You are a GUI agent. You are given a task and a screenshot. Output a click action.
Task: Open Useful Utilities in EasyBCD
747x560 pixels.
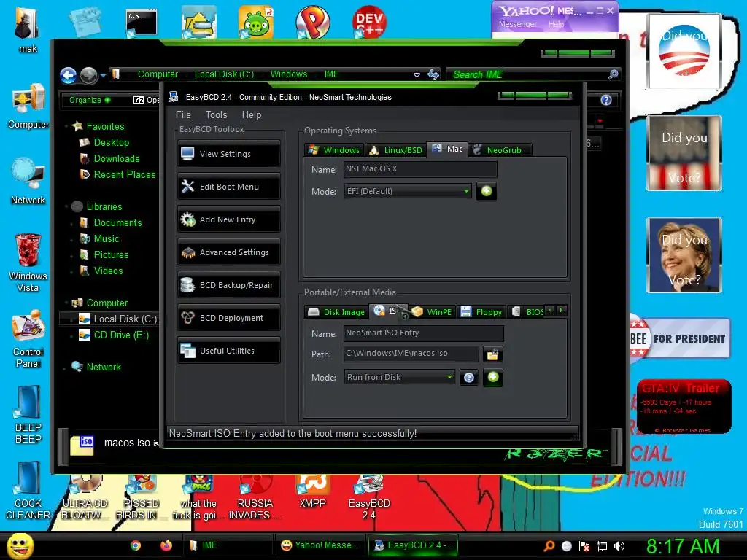click(229, 351)
